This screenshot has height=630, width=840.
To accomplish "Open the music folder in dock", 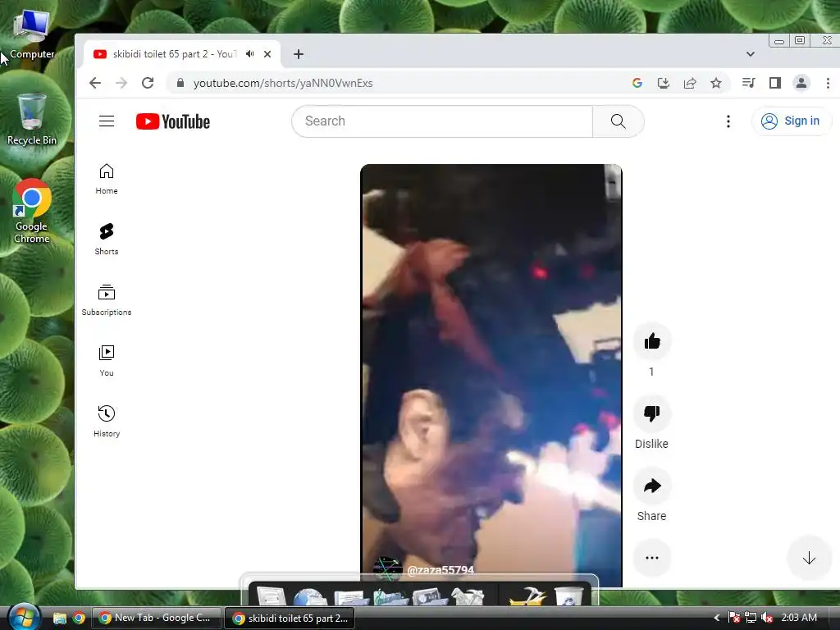I will [x=390, y=596].
